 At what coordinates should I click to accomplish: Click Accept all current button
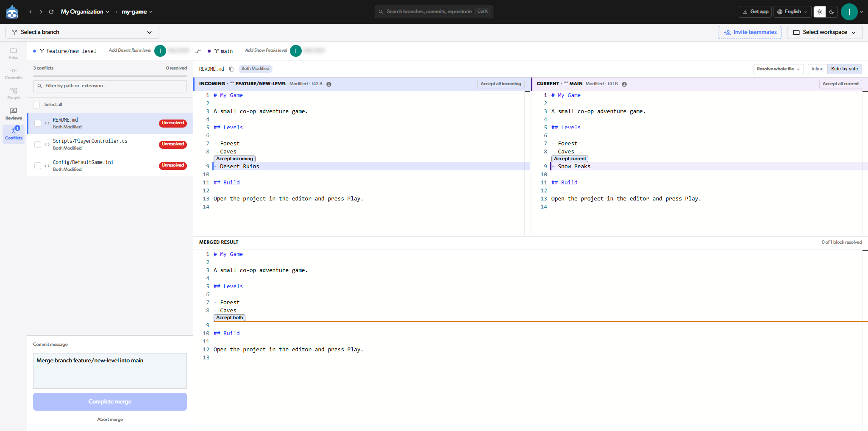pyautogui.click(x=840, y=84)
